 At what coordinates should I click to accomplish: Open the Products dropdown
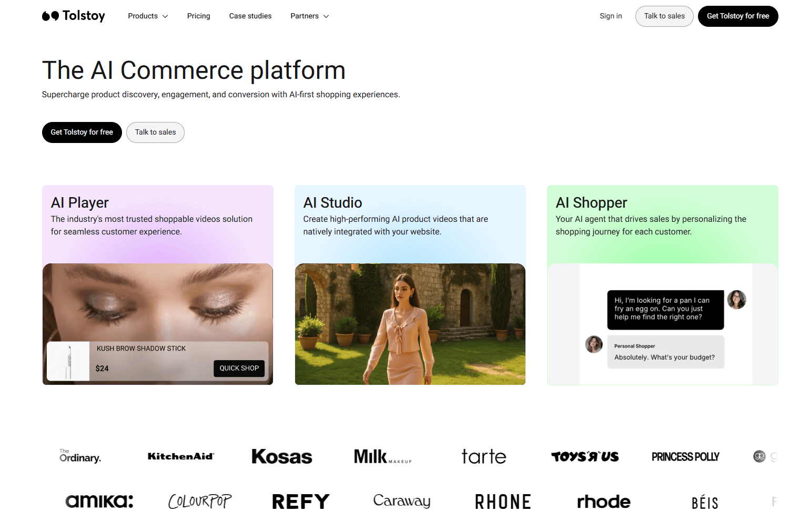[148, 16]
